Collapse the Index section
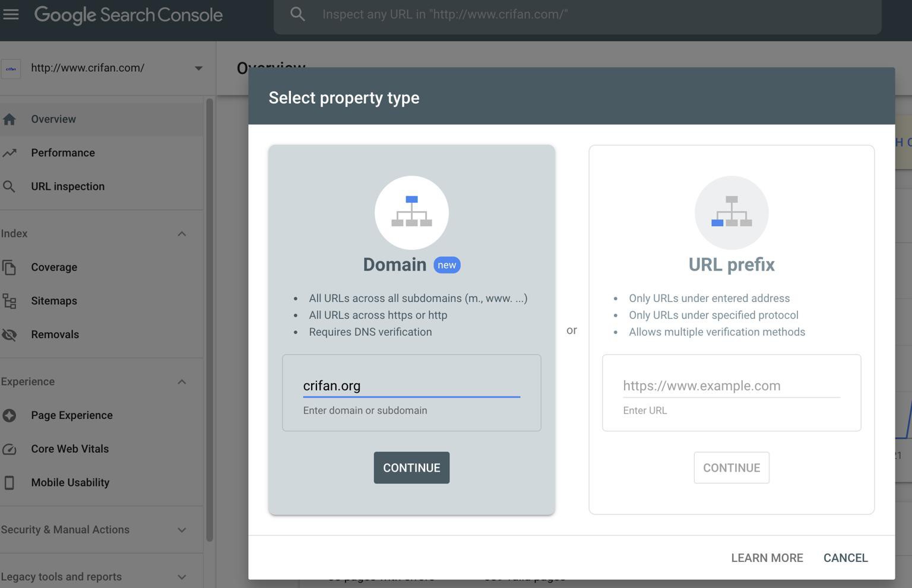912x588 pixels. [182, 234]
